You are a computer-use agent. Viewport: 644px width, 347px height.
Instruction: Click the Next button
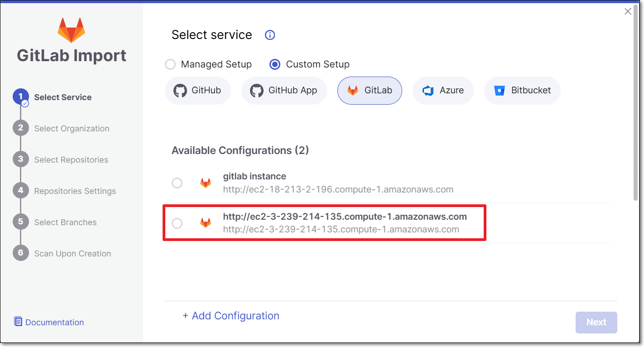(596, 322)
